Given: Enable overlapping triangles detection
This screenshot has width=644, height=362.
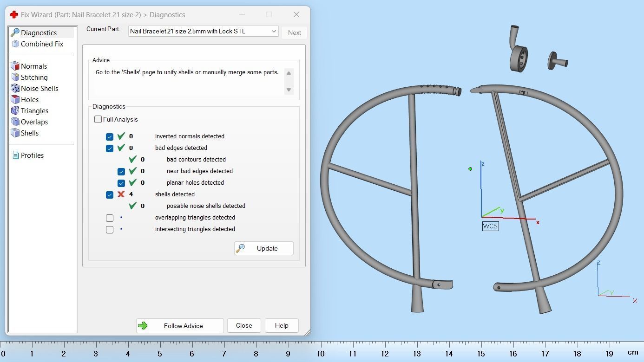Looking at the screenshot, I should coord(110,218).
